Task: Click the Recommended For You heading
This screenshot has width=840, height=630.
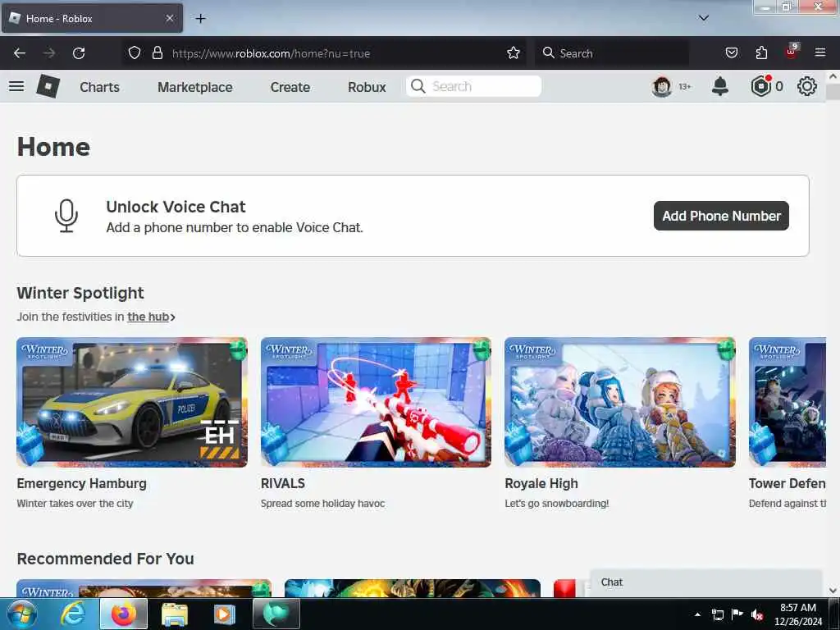Action: pyautogui.click(x=106, y=559)
